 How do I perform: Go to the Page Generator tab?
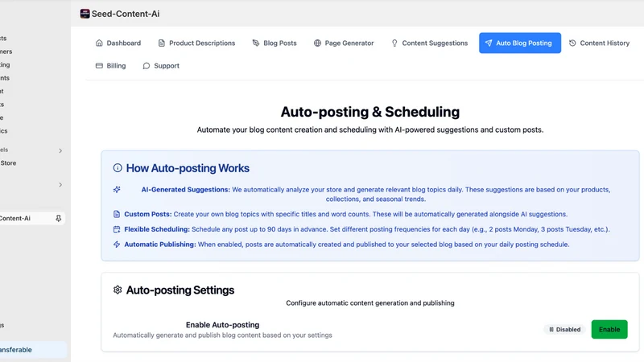click(x=344, y=43)
